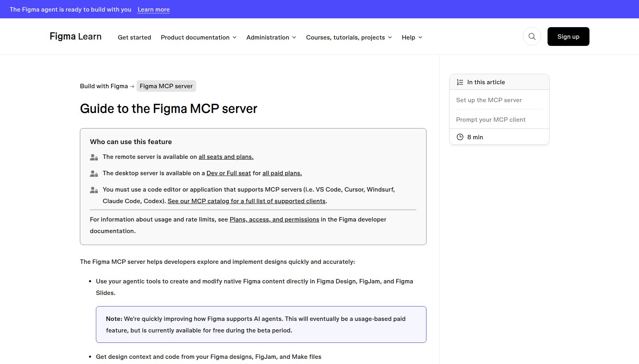
Task: Click the clock icon beside 8 min
Action: pos(460,137)
